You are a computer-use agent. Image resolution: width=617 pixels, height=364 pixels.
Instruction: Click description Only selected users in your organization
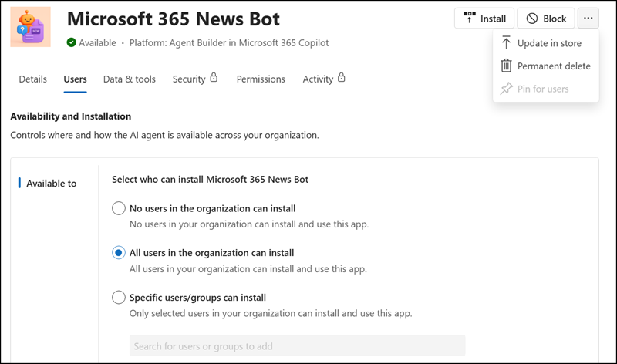(x=271, y=314)
